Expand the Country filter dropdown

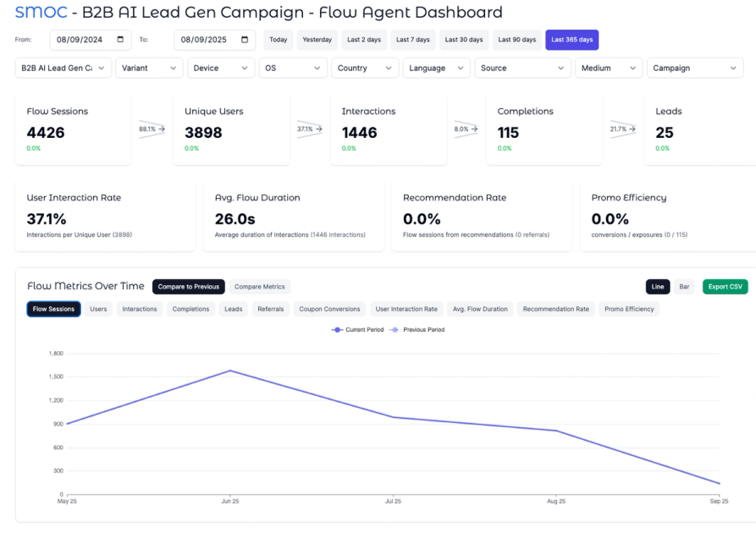tap(364, 68)
